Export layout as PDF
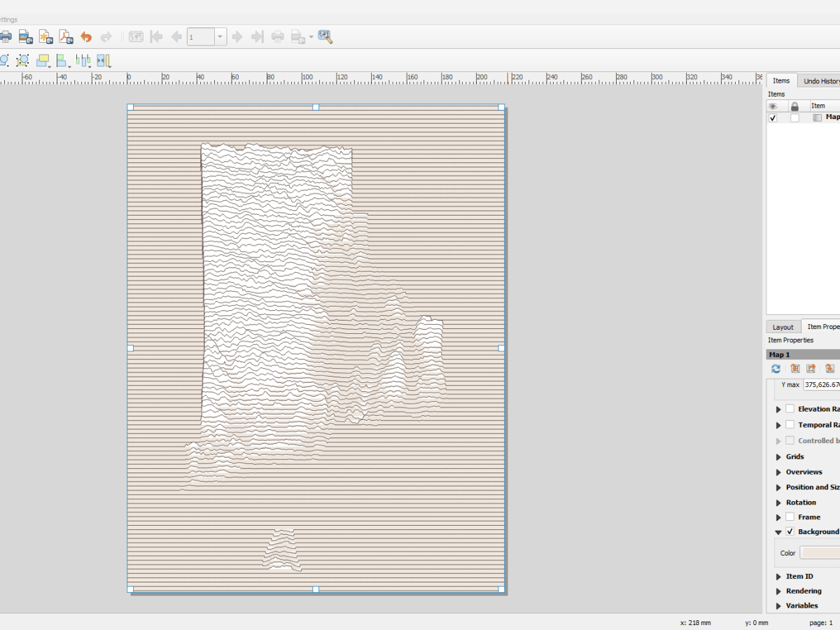 (x=64, y=36)
